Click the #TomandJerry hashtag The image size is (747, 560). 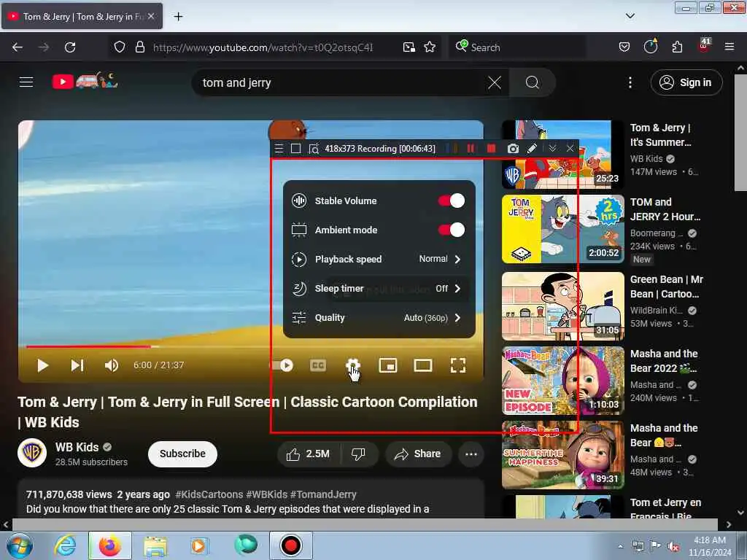tap(323, 494)
